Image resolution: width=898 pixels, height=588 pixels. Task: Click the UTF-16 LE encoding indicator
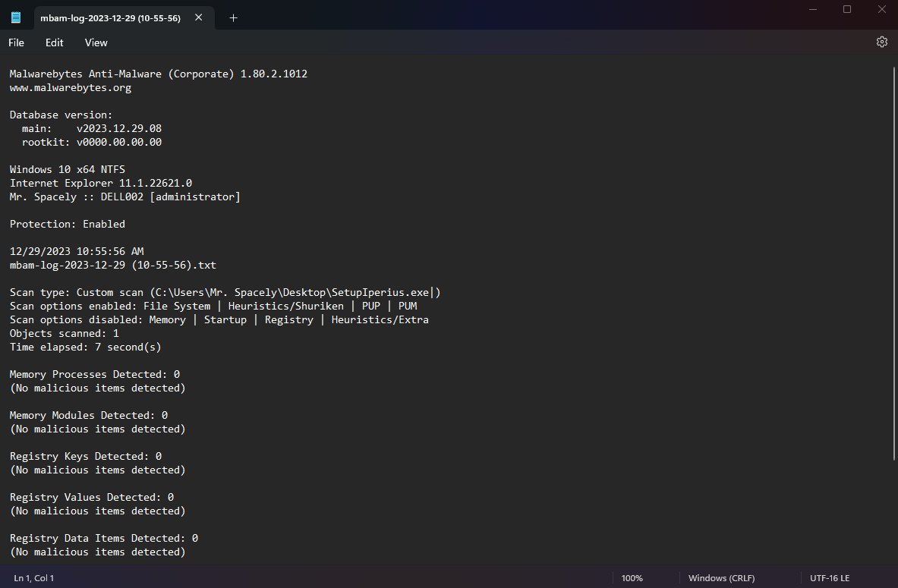829,578
